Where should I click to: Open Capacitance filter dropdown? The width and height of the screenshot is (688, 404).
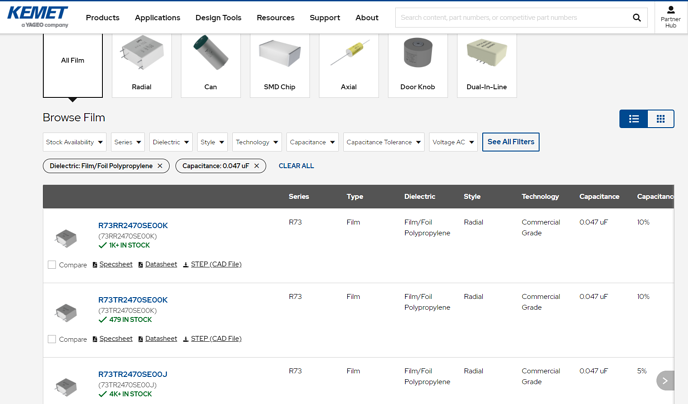(x=312, y=142)
